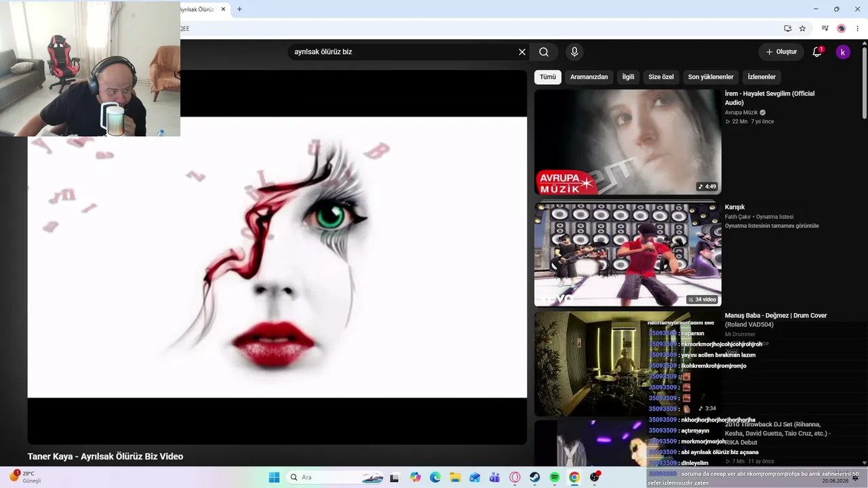Open Microsoft Teams from the taskbar
The image size is (868, 488).
click(495, 477)
